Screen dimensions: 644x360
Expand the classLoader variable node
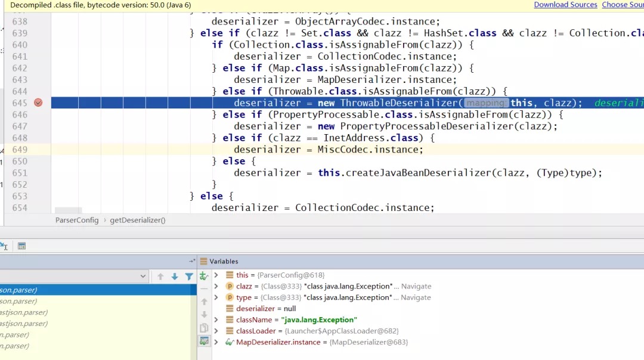click(216, 331)
